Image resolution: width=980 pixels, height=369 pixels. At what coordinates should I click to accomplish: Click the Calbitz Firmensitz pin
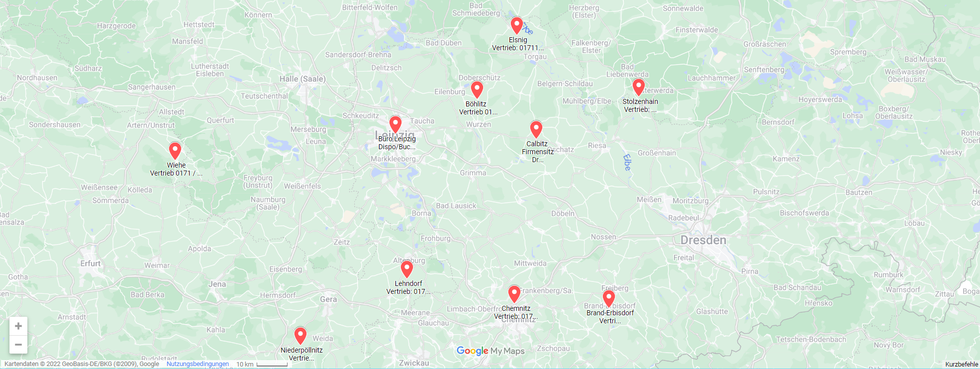pyautogui.click(x=536, y=129)
